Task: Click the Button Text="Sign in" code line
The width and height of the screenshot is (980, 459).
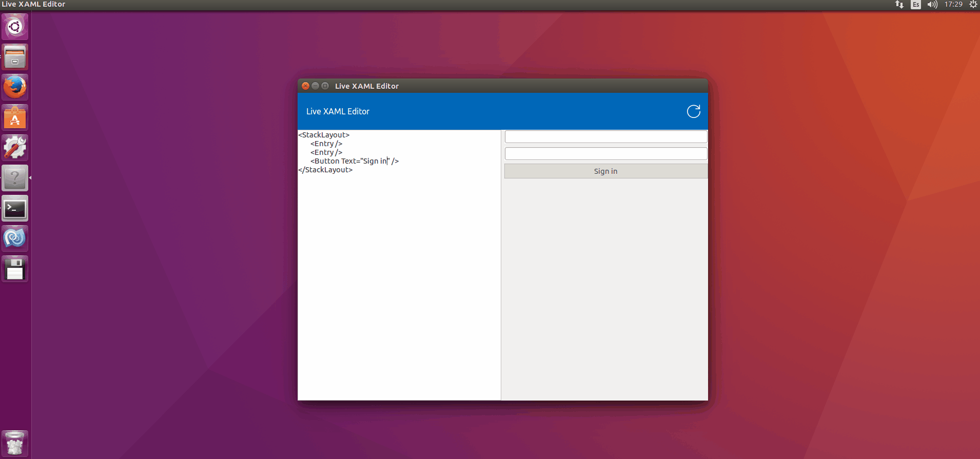Action: (355, 161)
